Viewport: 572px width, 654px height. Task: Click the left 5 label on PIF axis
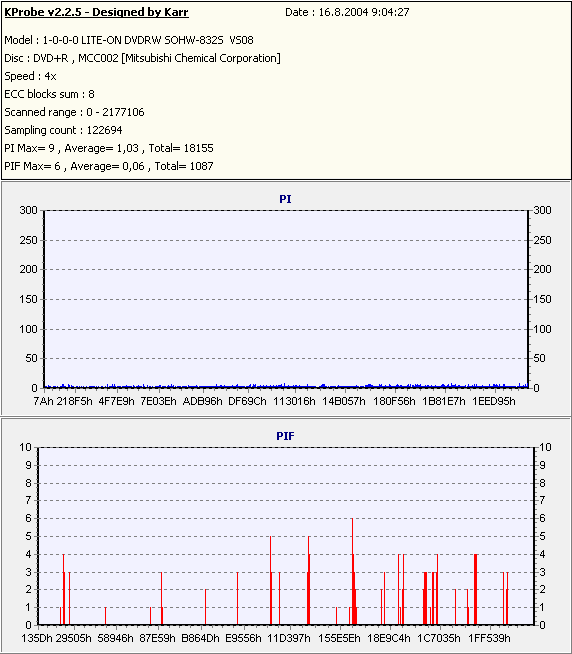tap(28, 536)
